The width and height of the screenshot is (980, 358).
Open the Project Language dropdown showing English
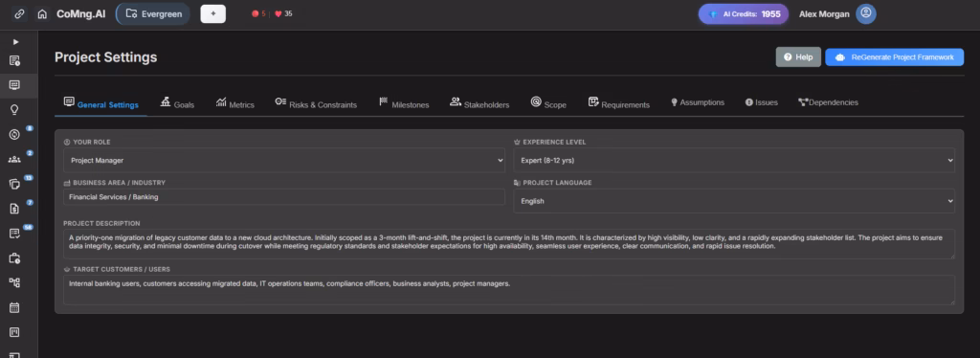point(734,201)
